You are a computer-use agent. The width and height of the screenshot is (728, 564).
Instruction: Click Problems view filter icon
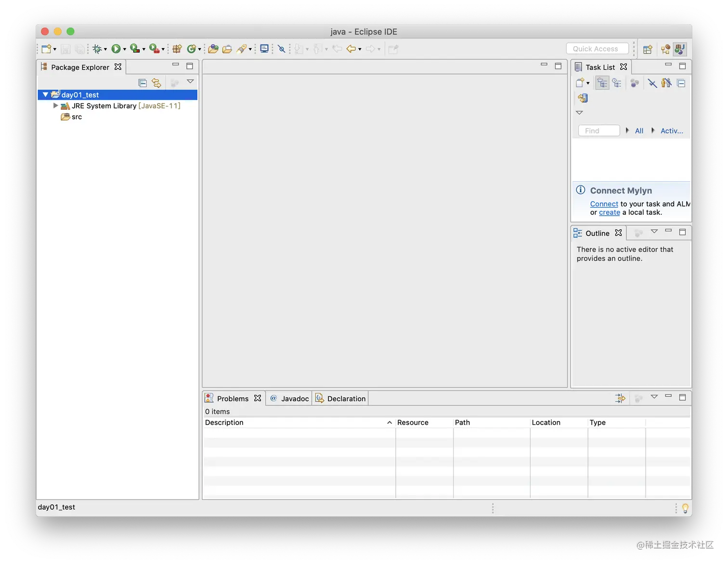620,398
